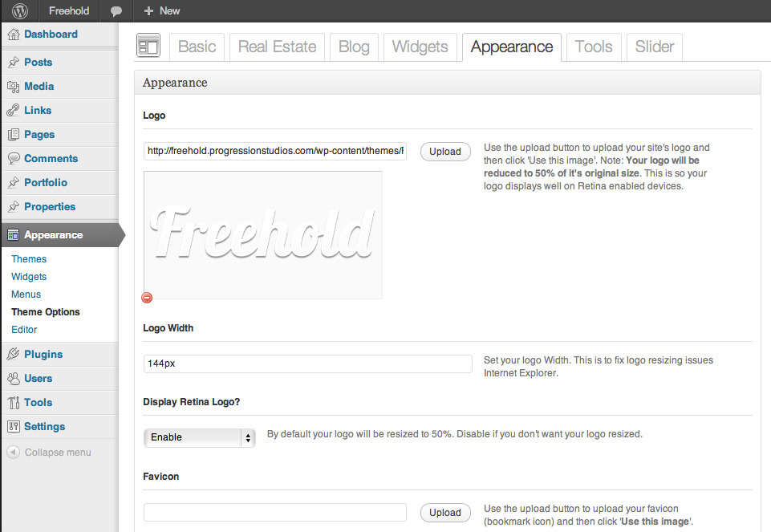Open Tools in sidebar menu
771x532 pixels.
click(x=38, y=402)
